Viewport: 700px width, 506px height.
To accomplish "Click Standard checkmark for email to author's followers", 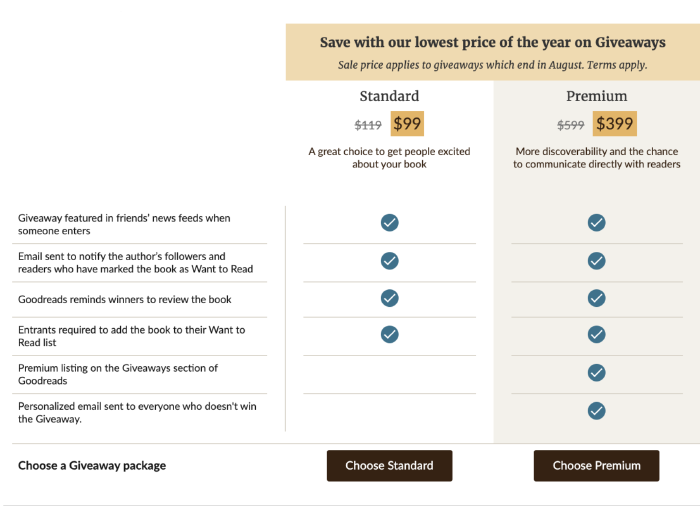I will pyautogui.click(x=390, y=260).
